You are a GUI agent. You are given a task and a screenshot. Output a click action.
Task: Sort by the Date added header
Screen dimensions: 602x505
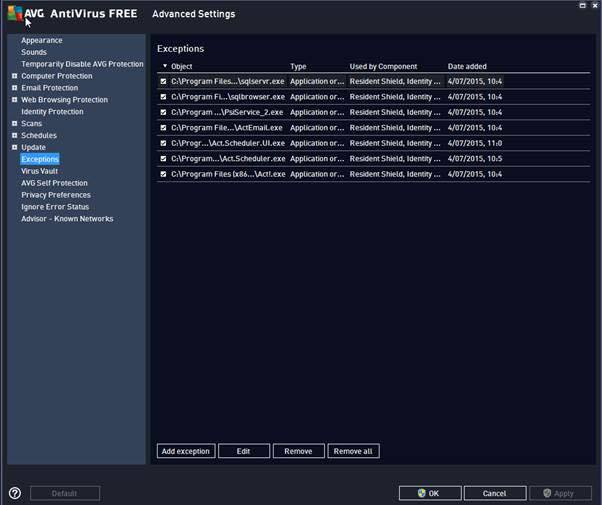tap(467, 66)
